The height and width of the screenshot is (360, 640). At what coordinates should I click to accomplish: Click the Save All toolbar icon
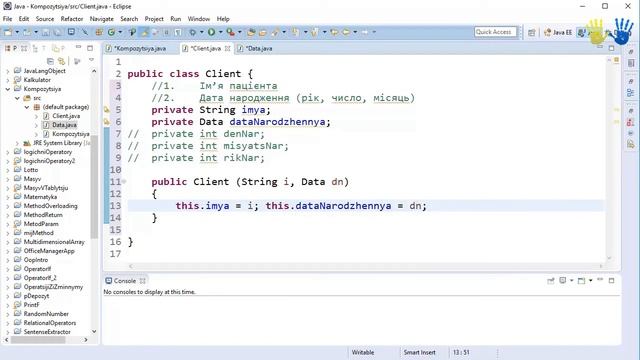[x=57, y=32]
